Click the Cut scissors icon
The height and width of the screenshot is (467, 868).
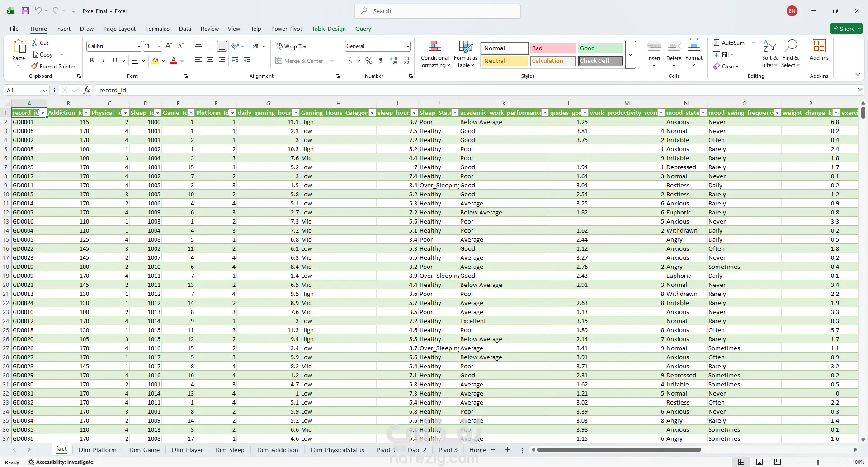[35, 43]
